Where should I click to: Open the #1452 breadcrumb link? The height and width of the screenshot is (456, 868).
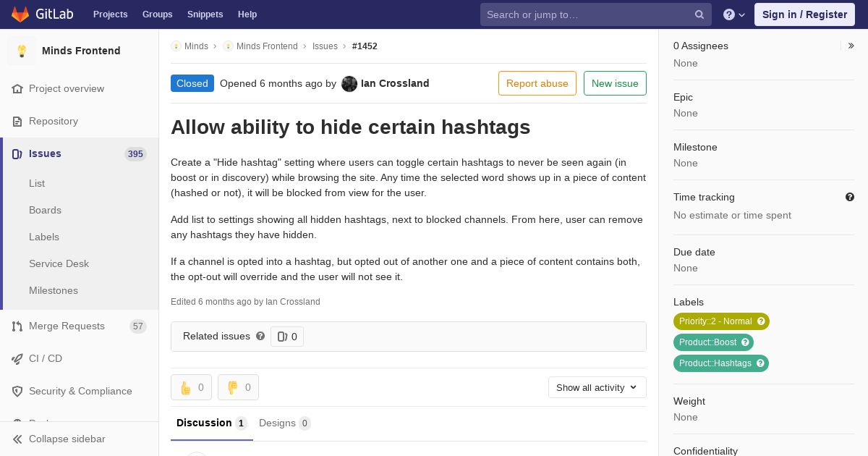pyautogui.click(x=365, y=46)
